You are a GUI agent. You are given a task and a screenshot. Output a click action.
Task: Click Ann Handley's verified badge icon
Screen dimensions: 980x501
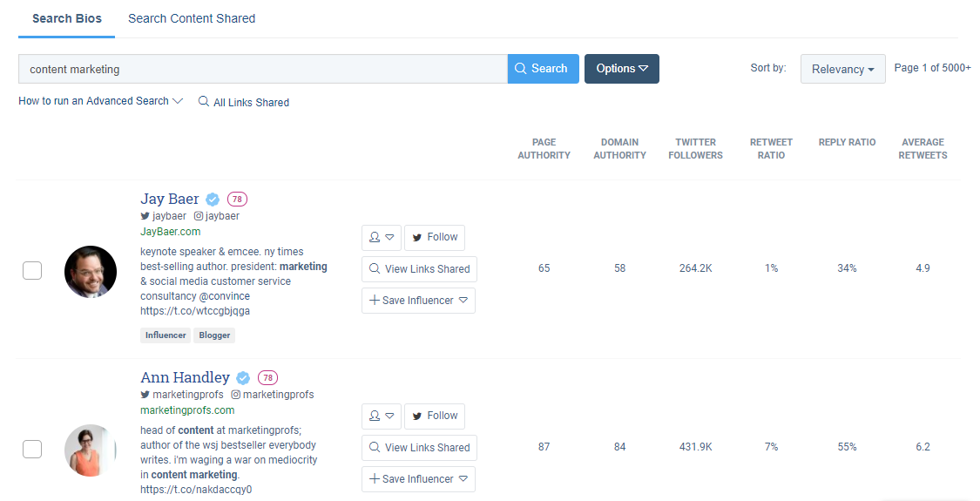click(244, 378)
